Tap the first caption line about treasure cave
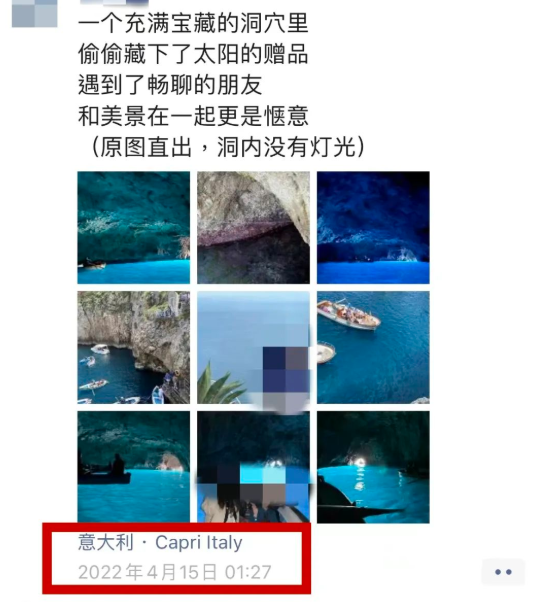Image resolution: width=548 pixels, height=602 pixels. 193,23
